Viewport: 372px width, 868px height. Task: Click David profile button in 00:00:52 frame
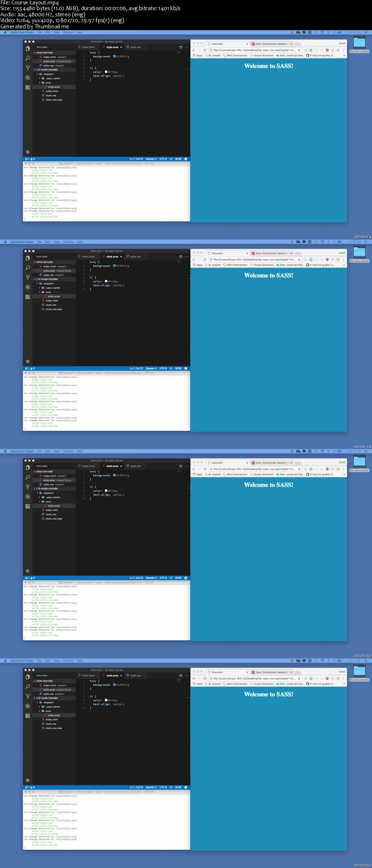pyautogui.click(x=342, y=672)
